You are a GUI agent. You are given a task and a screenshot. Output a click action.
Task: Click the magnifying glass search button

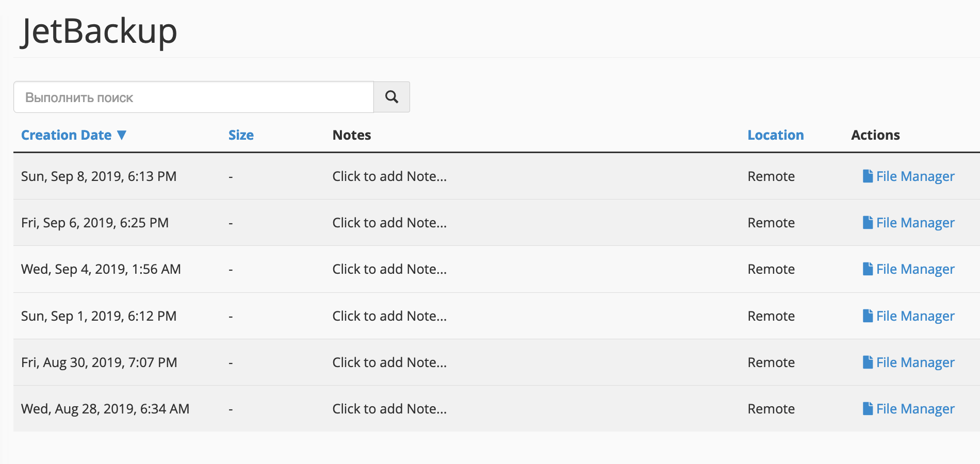click(x=391, y=97)
